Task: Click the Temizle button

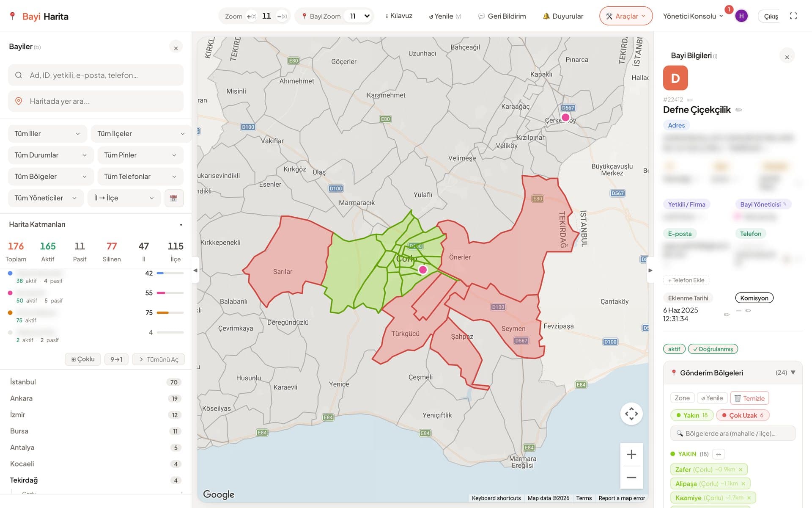Action: point(749,398)
